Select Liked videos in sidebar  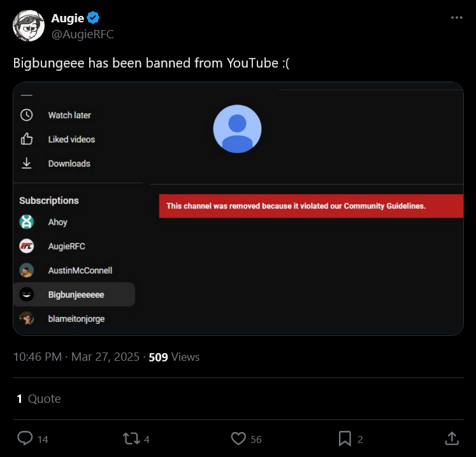click(x=71, y=140)
